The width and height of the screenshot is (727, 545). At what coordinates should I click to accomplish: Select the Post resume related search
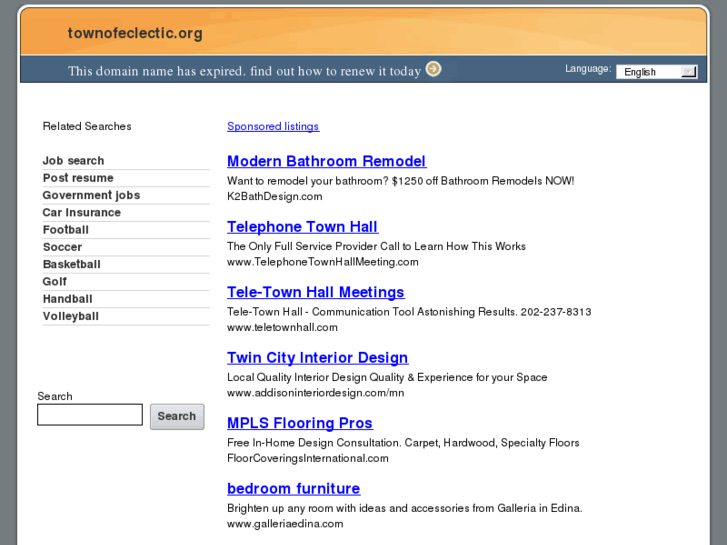(78, 178)
